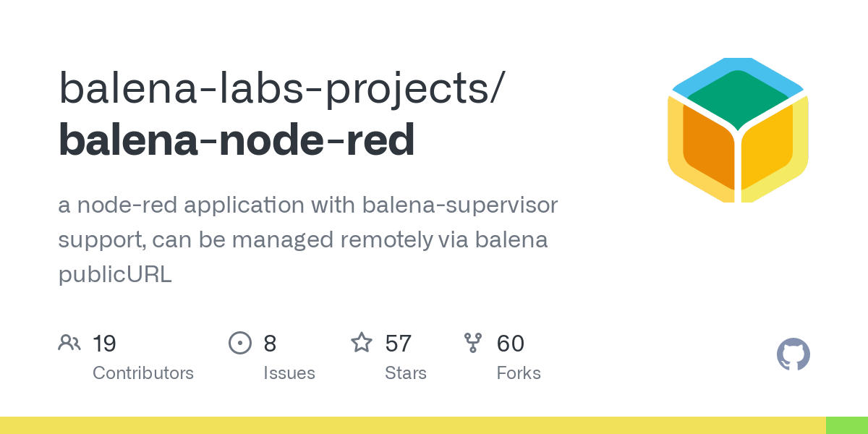
Task: Open the balena-node-red repository title
Action: 237,140
